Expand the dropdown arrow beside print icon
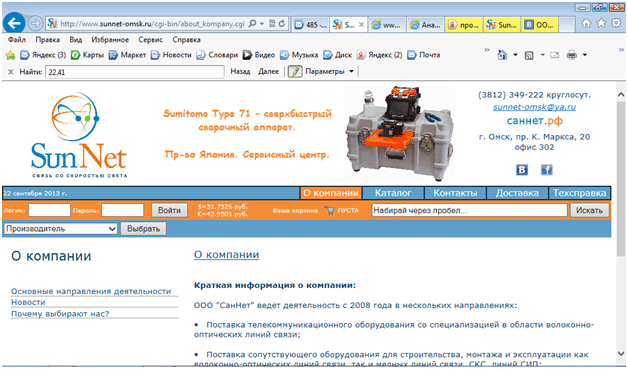628x369 pixels. click(x=585, y=55)
